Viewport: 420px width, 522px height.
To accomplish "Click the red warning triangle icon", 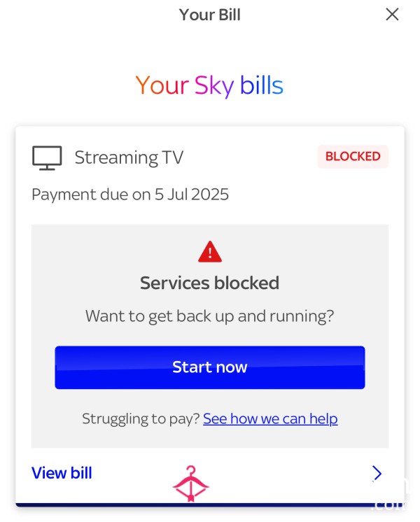I will [x=210, y=252].
